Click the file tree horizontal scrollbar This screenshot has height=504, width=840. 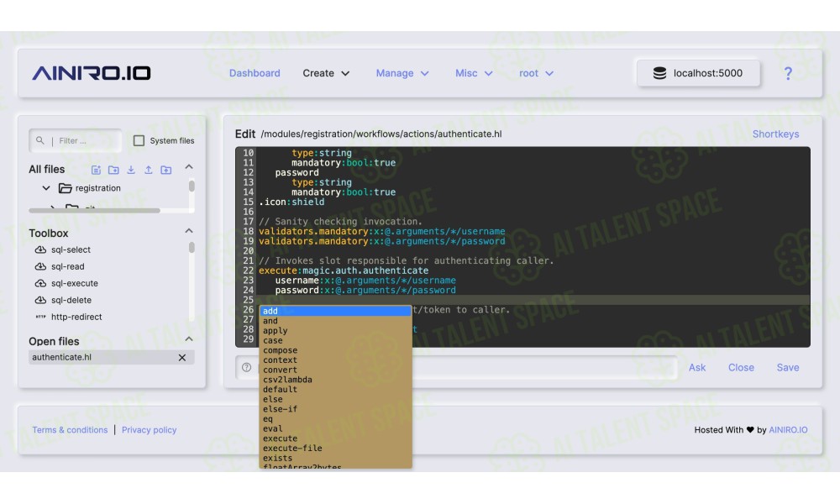coord(94,211)
